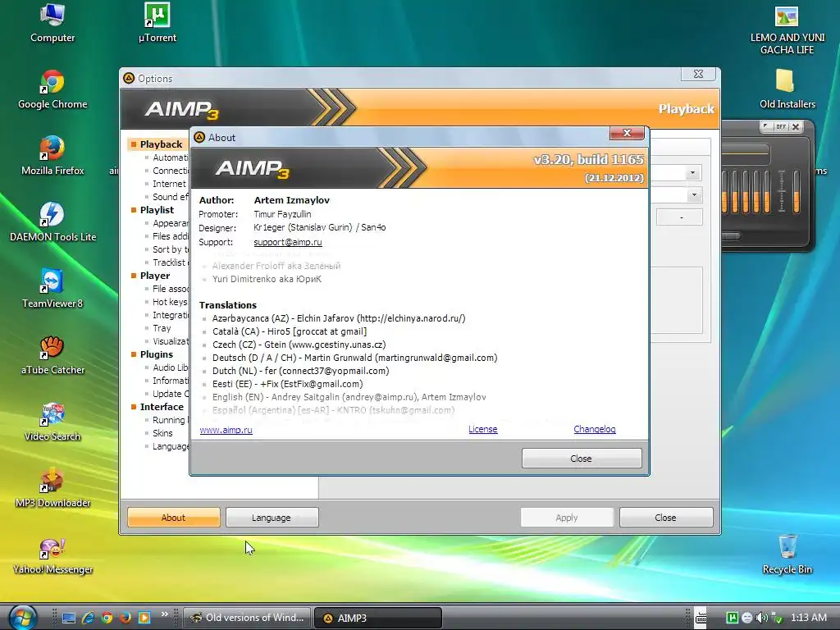Click the equalizer balance scale slider
The height and width of the screenshot is (630, 840).
pyautogui.click(x=782, y=192)
